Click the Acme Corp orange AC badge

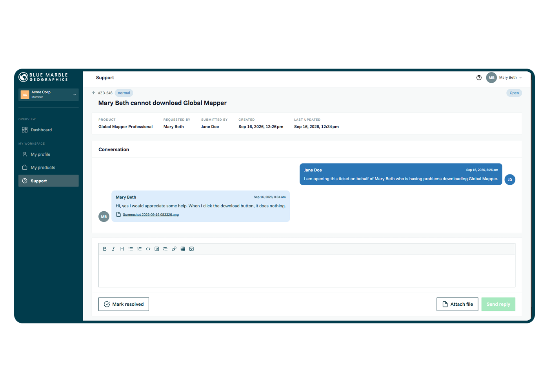tap(25, 94)
